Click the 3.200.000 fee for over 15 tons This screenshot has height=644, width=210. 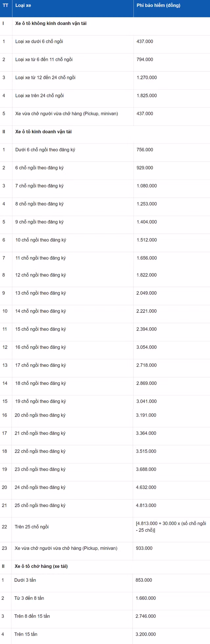tap(145, 634)
